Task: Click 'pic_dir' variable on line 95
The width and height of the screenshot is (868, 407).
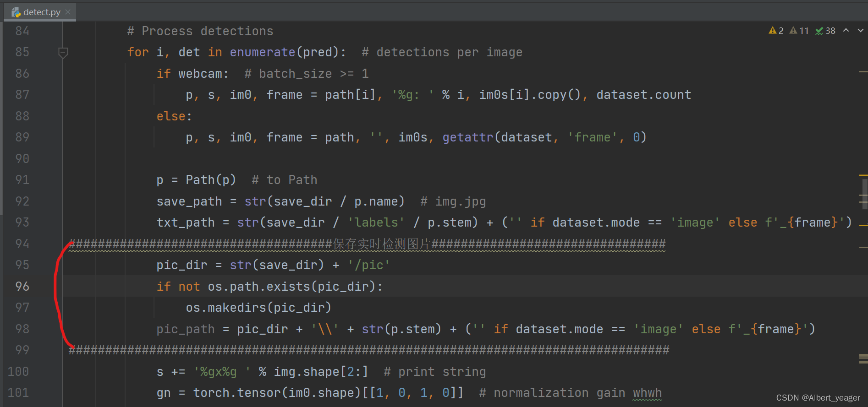Action: click(x=182, y=265)
